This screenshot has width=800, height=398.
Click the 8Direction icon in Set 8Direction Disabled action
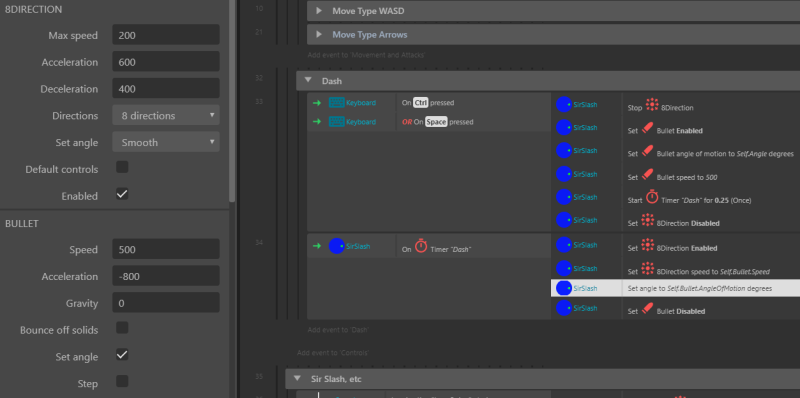click(x=647, y=220)
